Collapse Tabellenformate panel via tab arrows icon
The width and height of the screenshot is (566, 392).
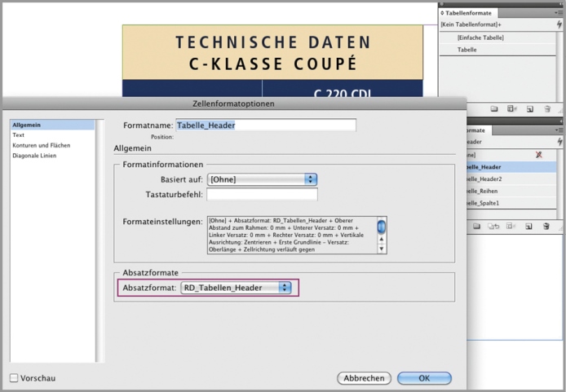click(442, 13)
